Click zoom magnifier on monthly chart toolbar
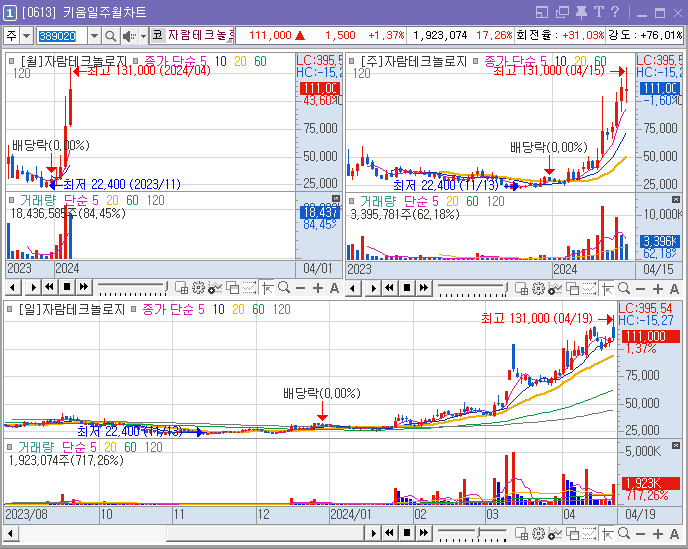Image resolution: width=688 pixels, height=549 pixels. pos(284,288)
